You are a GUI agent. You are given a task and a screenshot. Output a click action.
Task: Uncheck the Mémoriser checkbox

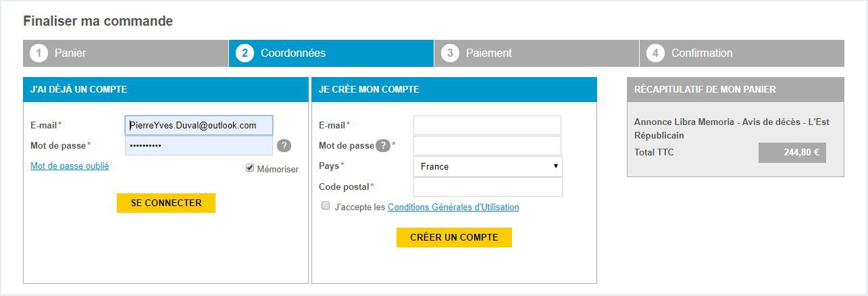click(250, 168)
